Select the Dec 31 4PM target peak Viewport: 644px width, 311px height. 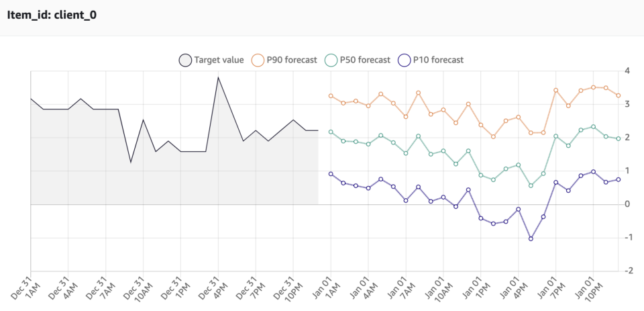218,77
